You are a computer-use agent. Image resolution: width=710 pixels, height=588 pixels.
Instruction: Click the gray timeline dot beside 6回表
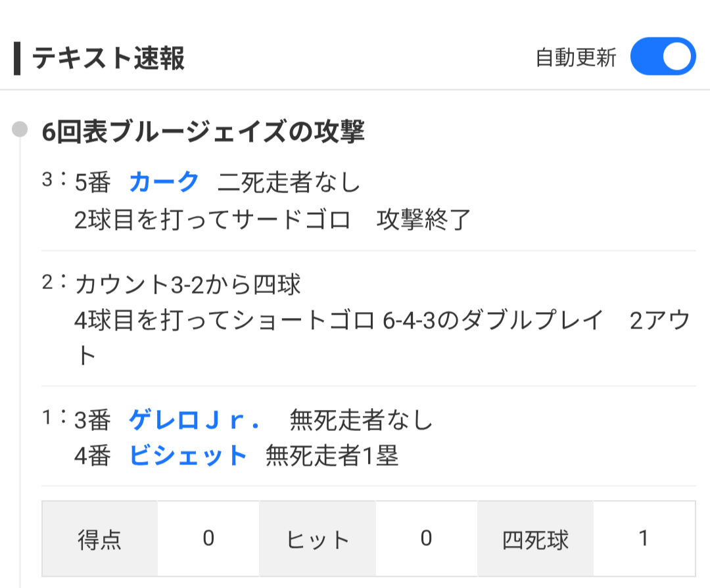(20, 129)
